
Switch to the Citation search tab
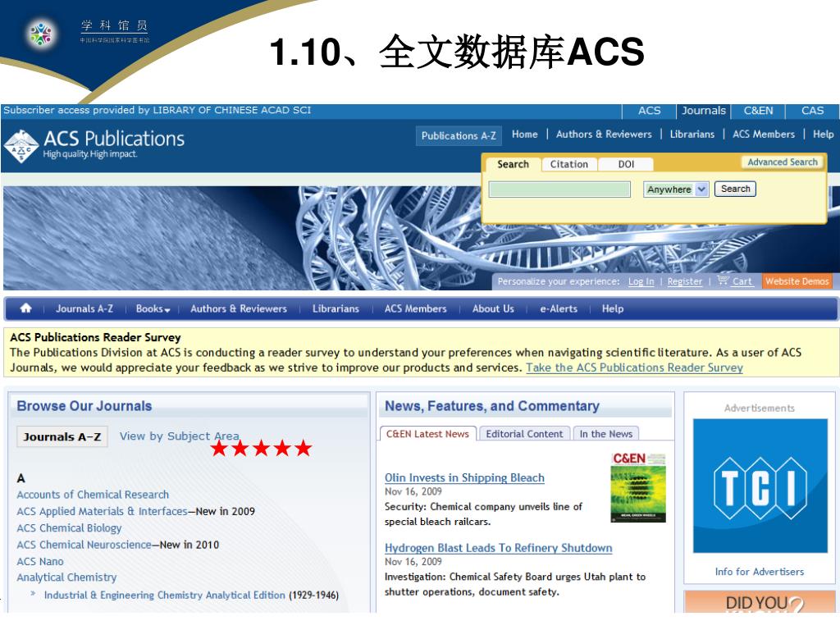(569, 164)
